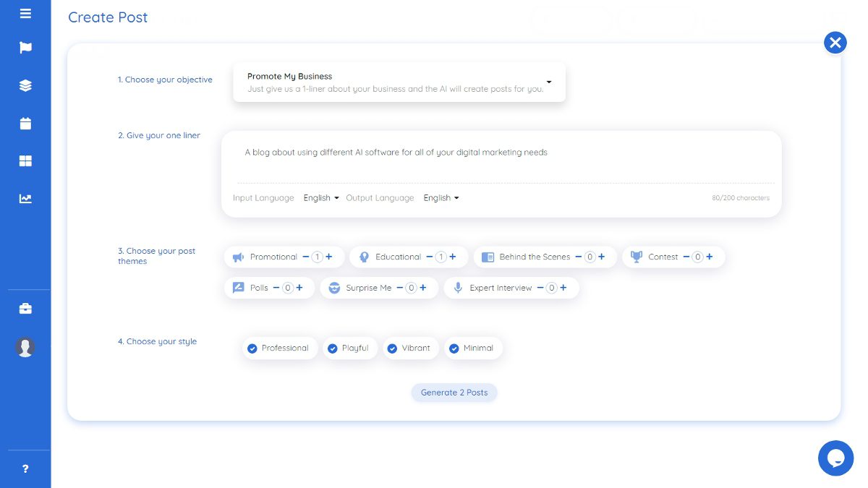
Task: Open the analytics chart sidebar icon
Action: 25,198
